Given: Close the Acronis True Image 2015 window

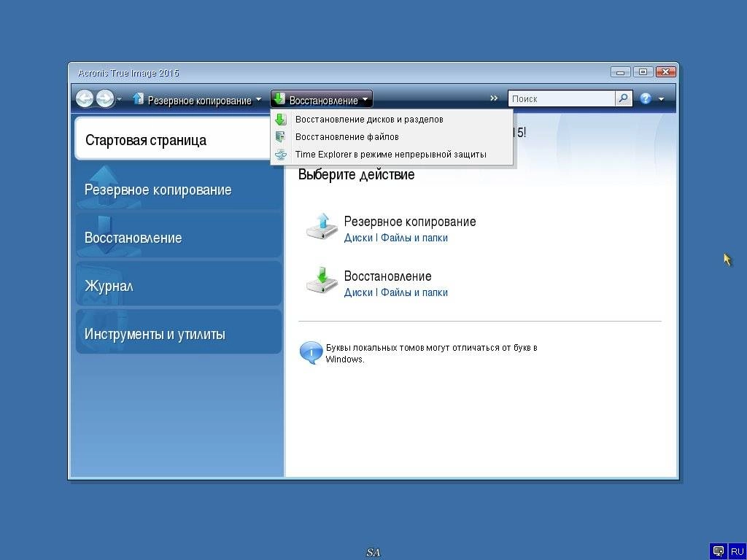Looking at the screenshot, I should (665, 72).
